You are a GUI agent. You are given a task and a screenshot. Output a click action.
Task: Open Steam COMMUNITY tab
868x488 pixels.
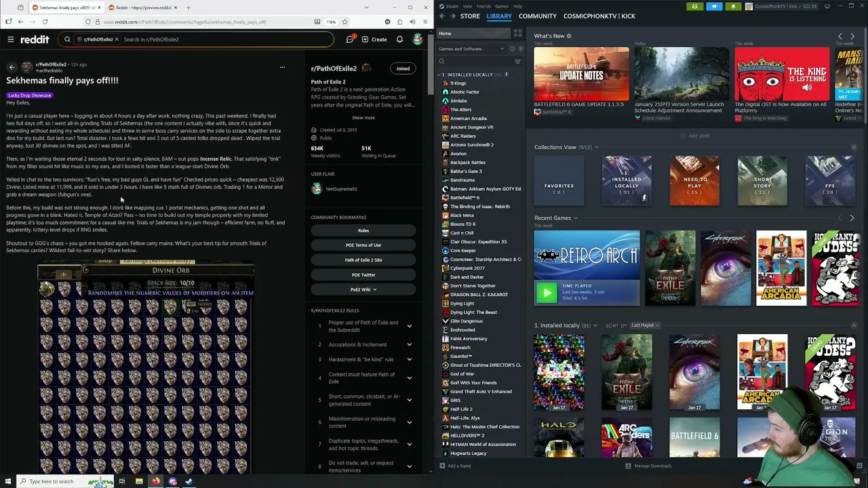pyautogui.click(x=538, y=16)
